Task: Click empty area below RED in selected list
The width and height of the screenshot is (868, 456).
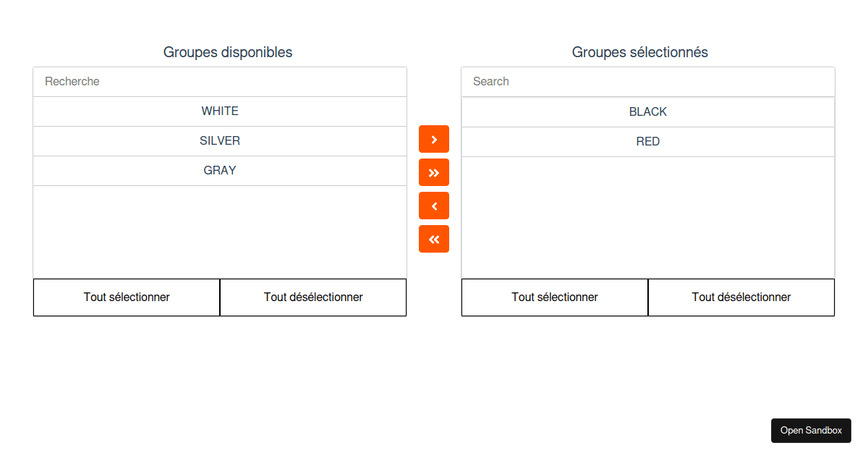Action: click(648, 217)
